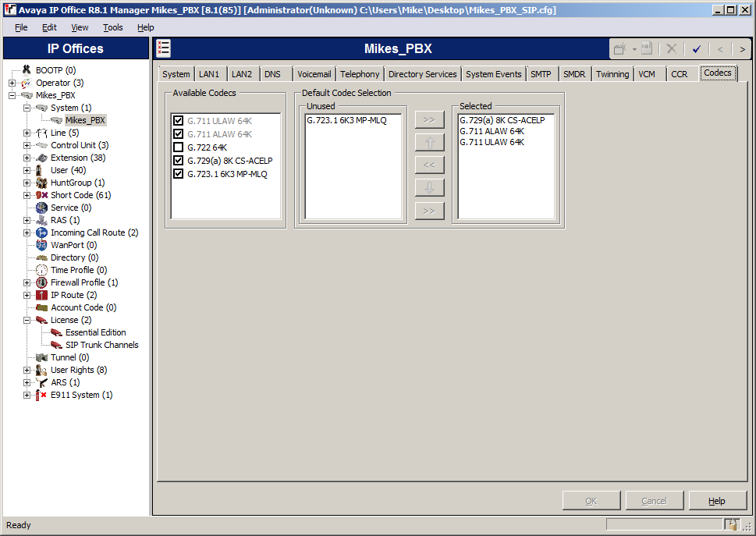Viewport: 756px width, 536px height.
Task: Click the BOOTP tree icon
Action: [27, 70]
